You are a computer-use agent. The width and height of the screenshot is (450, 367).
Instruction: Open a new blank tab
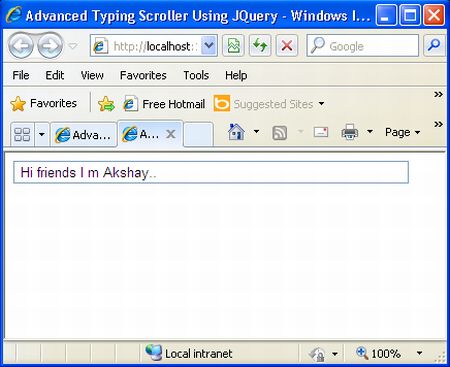pyautogui.click(x=198, y=134)
